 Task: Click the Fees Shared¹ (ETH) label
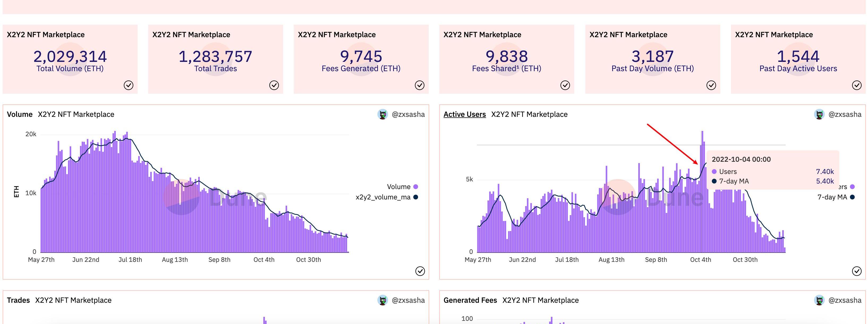point(507,69)
